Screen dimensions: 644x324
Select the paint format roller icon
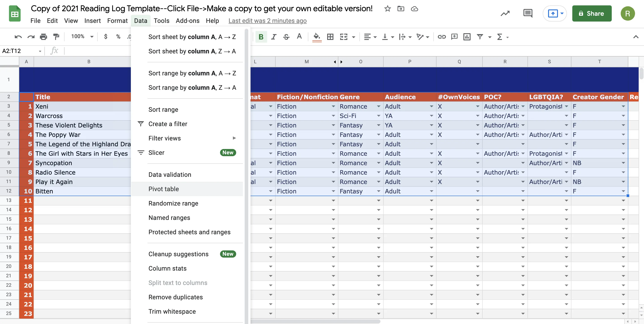(x=56, y=37)
